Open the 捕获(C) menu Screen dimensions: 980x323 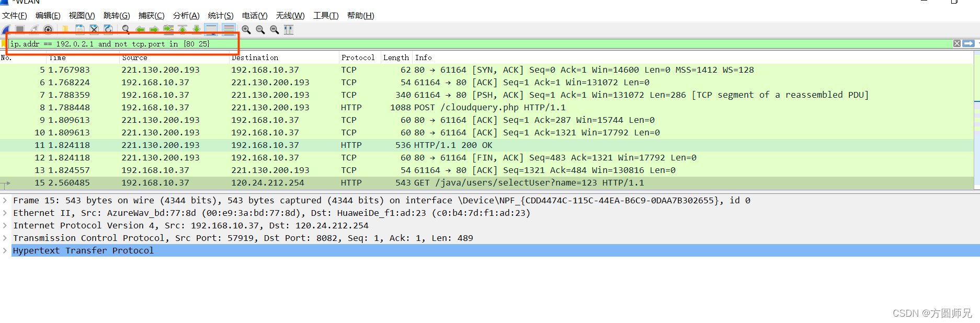(151, 16)
